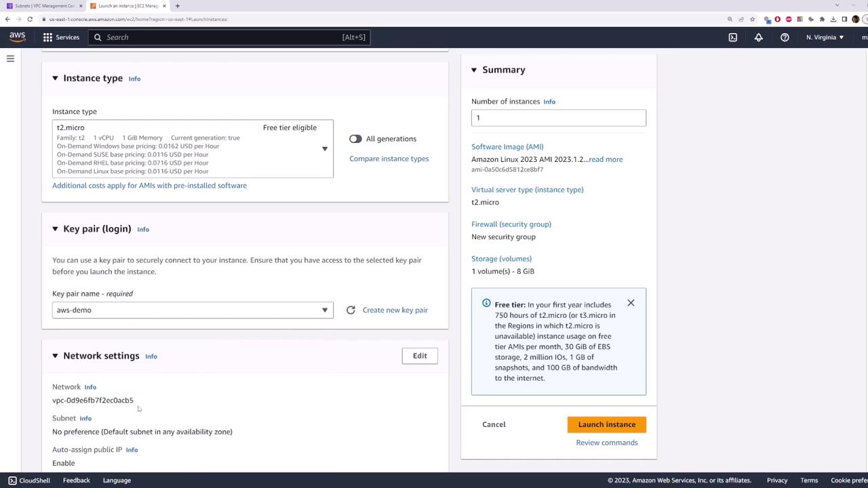
Task: Open a new browser tab
Action: point(177,6)
